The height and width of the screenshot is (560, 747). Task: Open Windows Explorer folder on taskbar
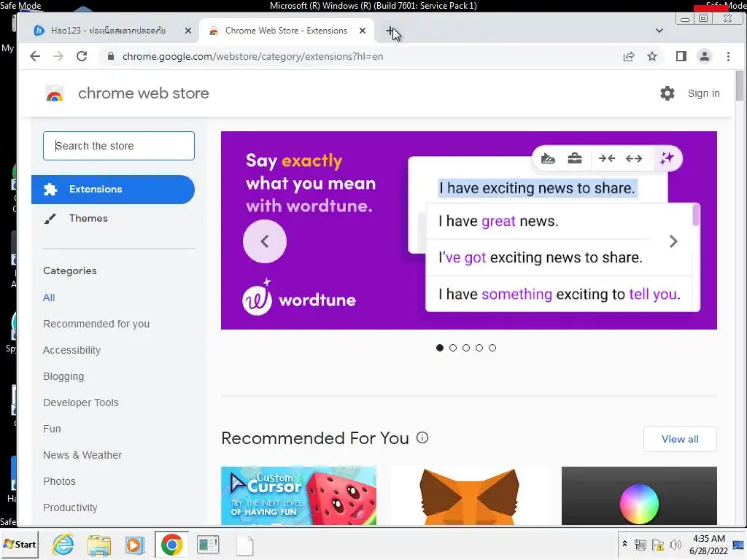click(x=99, y=545)
